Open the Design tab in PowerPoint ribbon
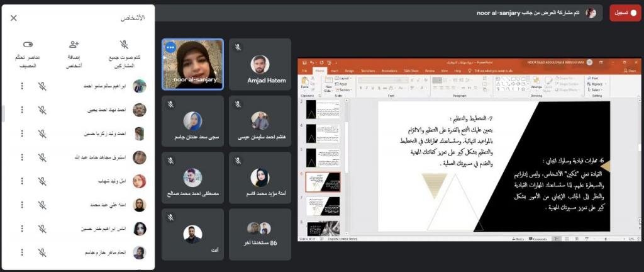This screenshot has height=272, width=644. pyautogui.click(x=349, y=71)
